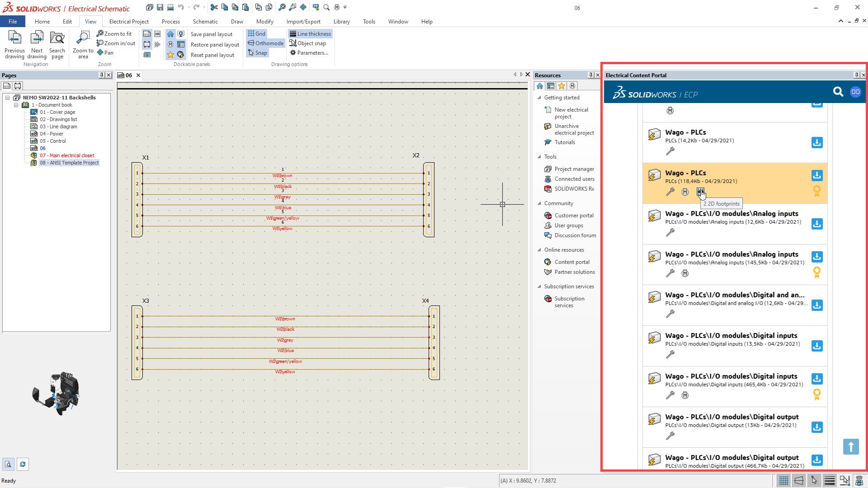Click download button for Wago PLCs 118.4Kb
Screen dimensions: 868x488
click(x=817, y=175)
